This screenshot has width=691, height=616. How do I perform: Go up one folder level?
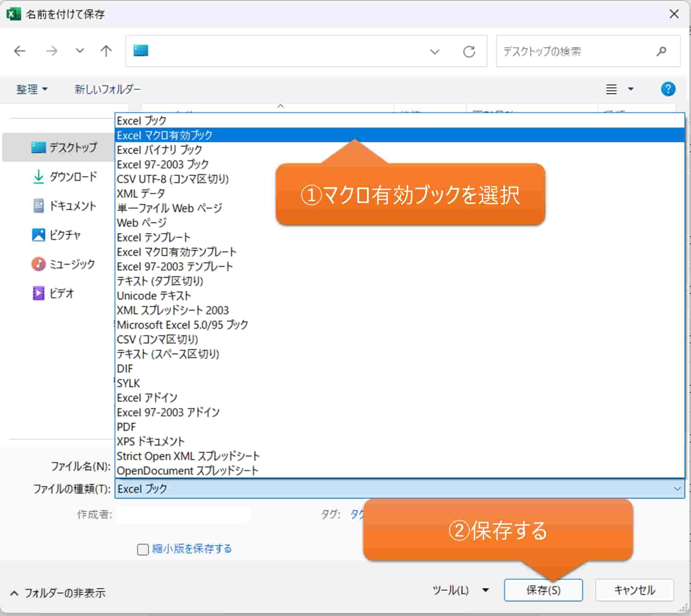coord(106,51)
